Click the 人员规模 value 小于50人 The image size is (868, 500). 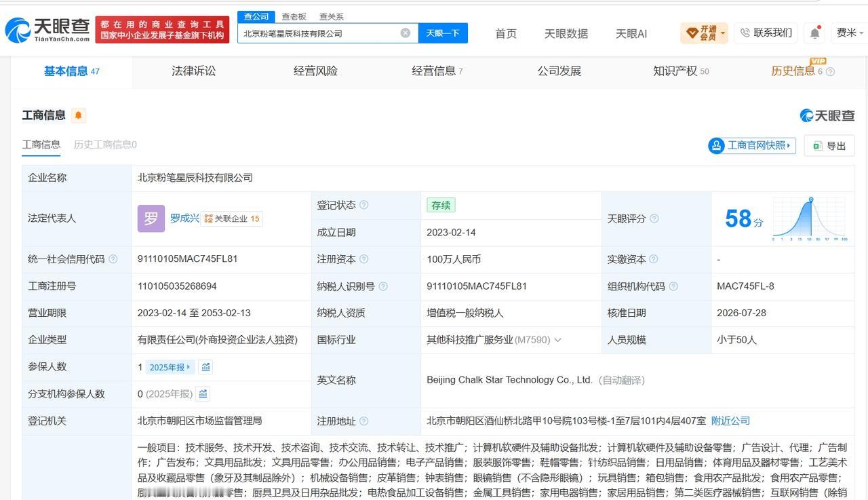click(736, 340)
